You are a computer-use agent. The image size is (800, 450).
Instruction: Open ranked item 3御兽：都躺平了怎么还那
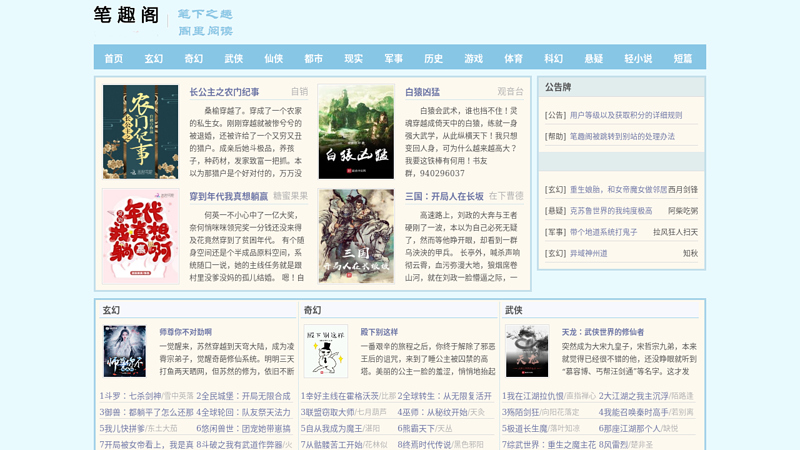(x=146, y=412)
